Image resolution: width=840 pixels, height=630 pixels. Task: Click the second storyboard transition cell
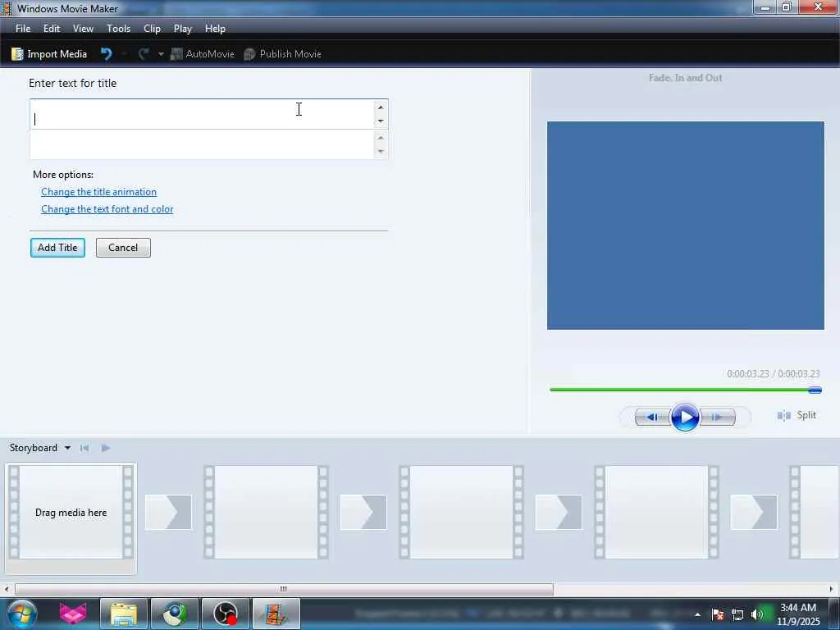coord(363,513)
